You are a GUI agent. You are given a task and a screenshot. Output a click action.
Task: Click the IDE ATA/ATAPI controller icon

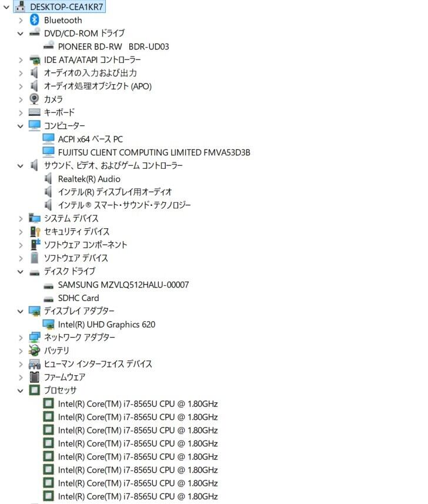tap(34, 59)
